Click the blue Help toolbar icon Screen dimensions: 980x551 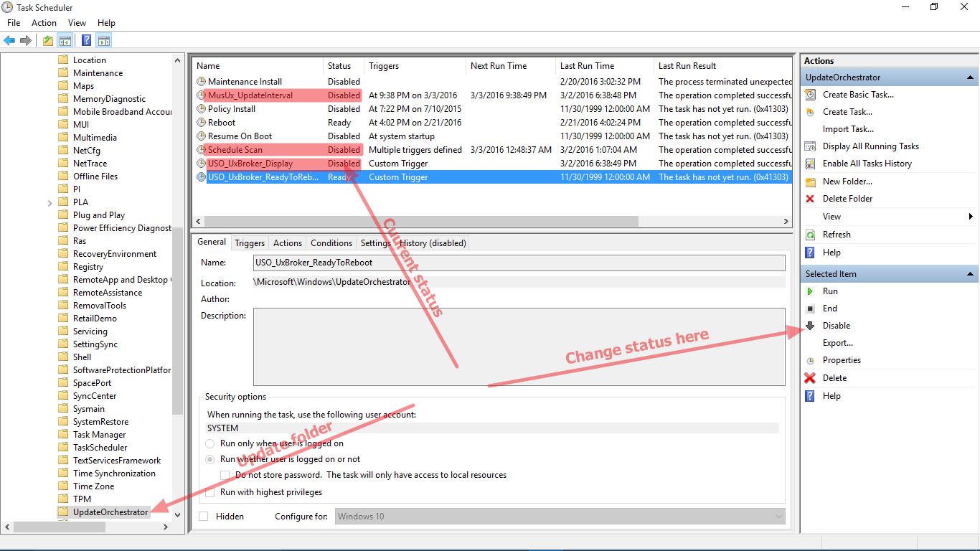87,40
